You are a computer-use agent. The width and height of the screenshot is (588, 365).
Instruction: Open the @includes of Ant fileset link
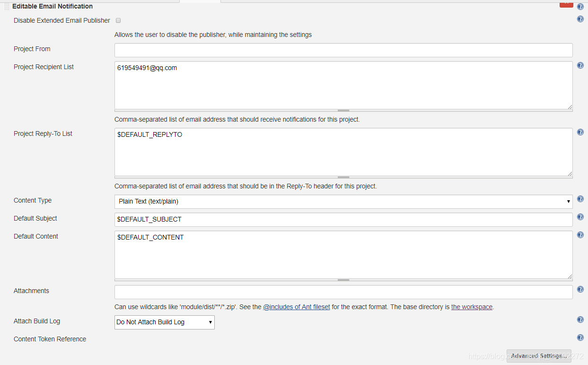pos(297,307)
